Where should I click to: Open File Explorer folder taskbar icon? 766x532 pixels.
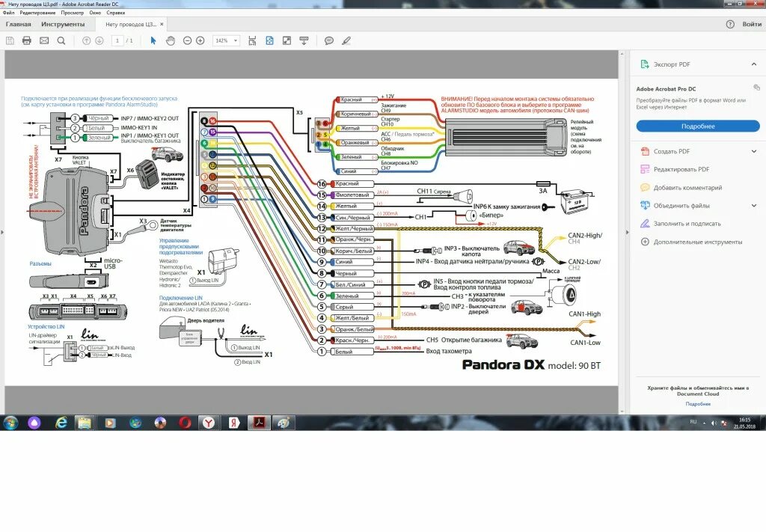[x=85, y=423]
